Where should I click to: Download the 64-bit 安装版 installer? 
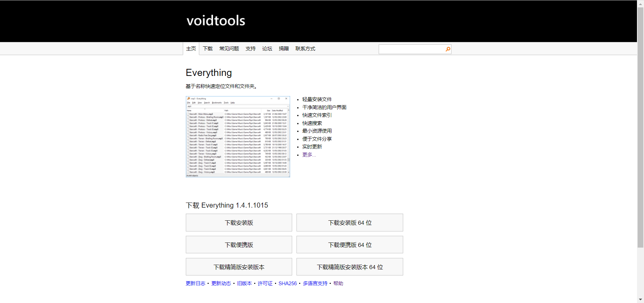[x=350, y=222]
